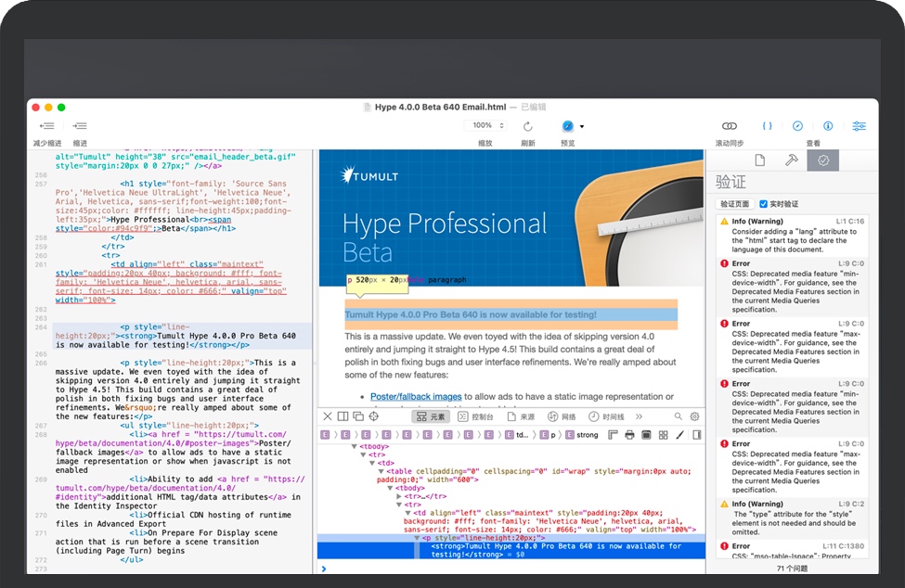
Task: Open web inspector settings gear
Action: pyautogui.click(x=694, y=417)
